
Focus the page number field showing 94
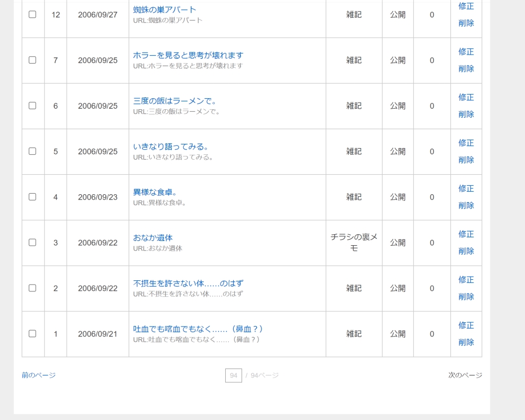(x=234, y=375)
